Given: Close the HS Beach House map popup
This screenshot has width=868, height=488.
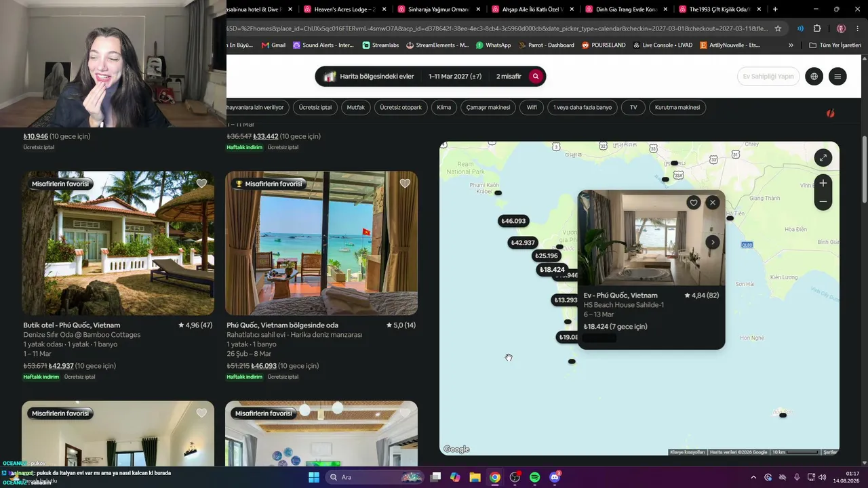Looking at the screenshot, I should pos(712,203).
